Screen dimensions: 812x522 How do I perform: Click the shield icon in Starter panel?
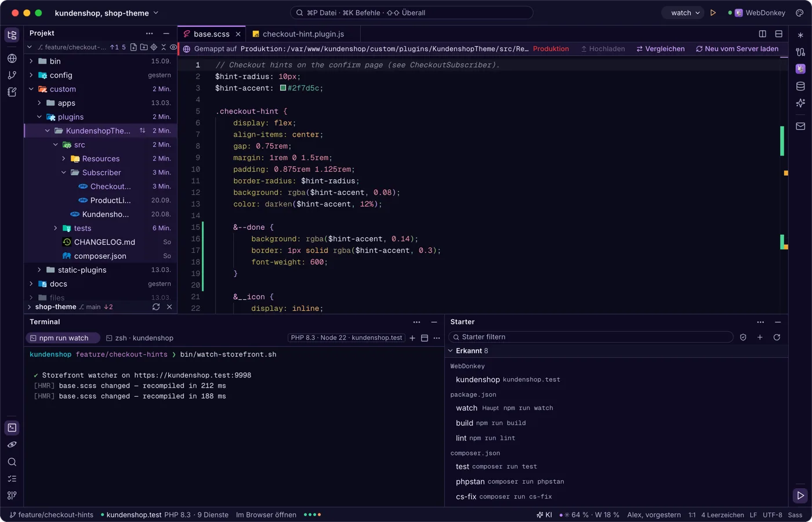point(743,337)
